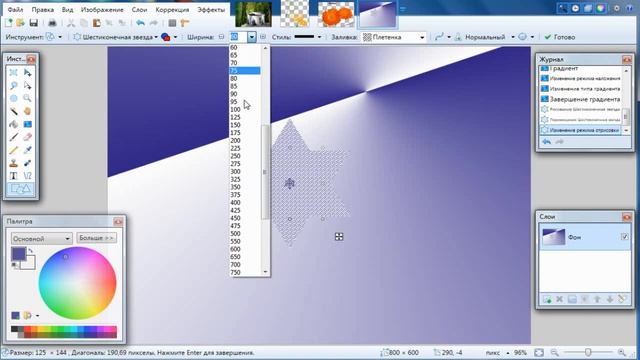Open the Слои menu

point(139,9)
